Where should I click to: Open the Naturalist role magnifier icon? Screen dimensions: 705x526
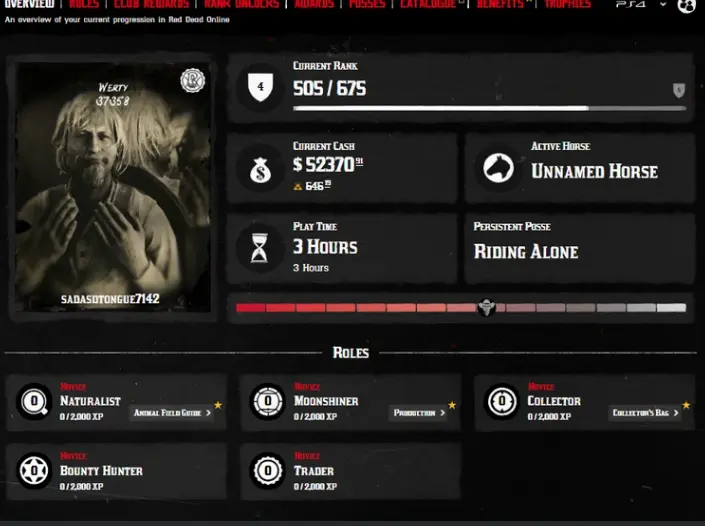pyautogui.click(x=34, y=401)
